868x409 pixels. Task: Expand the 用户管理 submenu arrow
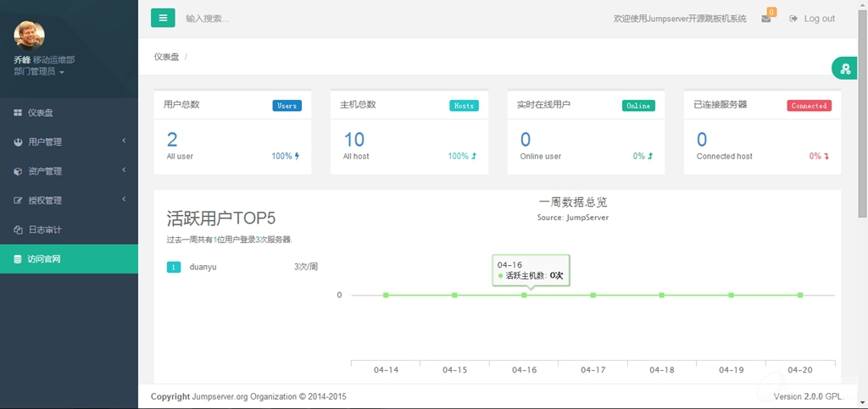[x=124, y=141]
